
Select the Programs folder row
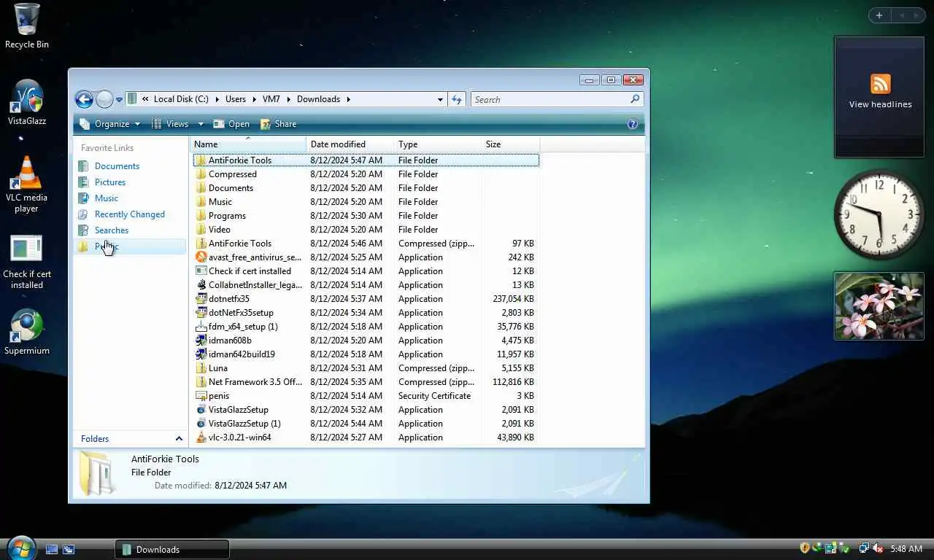click(x=366, y=216)
